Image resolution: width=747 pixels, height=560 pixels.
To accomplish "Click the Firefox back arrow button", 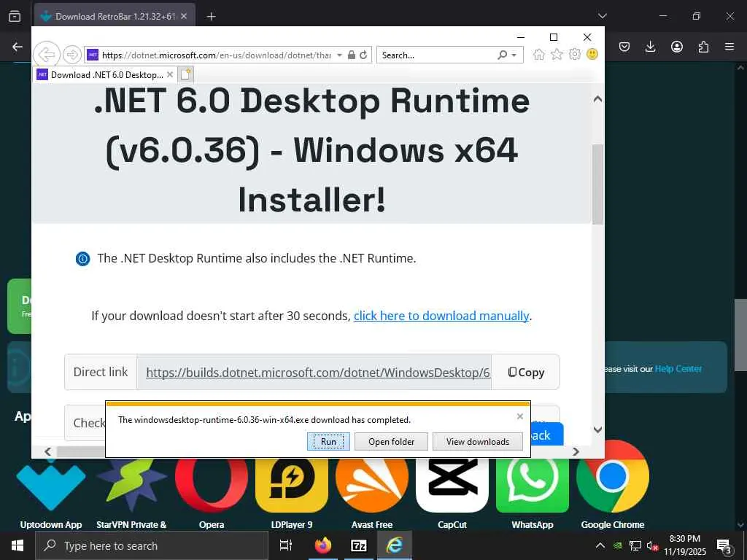I will (x=18, y=47).
